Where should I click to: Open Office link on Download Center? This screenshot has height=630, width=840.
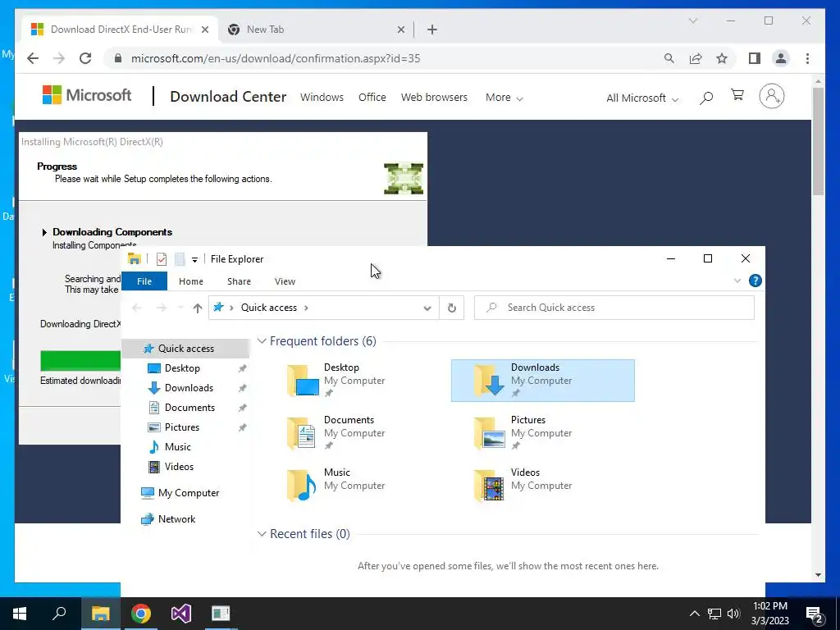point(372,98)
